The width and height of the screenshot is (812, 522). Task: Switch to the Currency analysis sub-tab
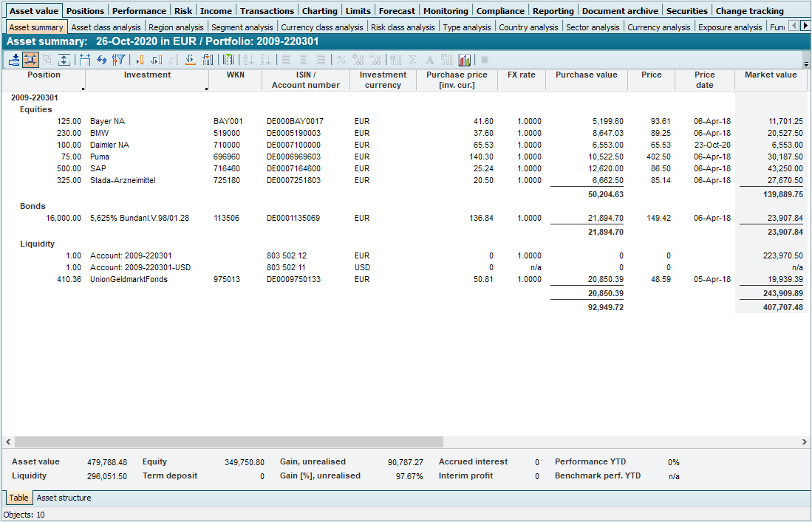[x=658, y=27]
